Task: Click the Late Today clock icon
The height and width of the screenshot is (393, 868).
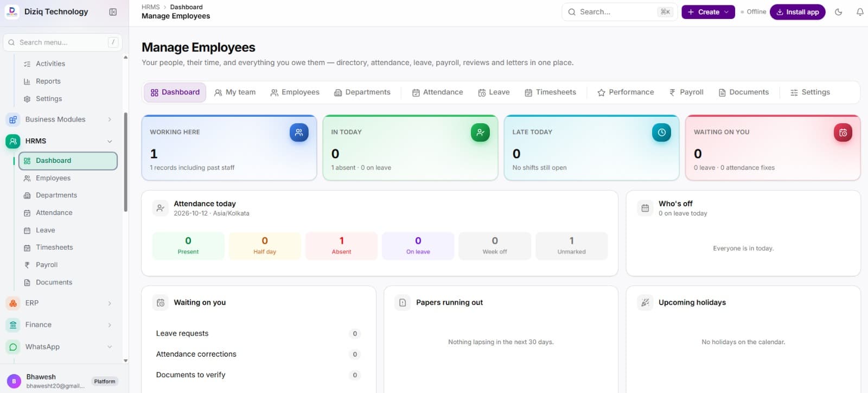Action: (661, 132)
